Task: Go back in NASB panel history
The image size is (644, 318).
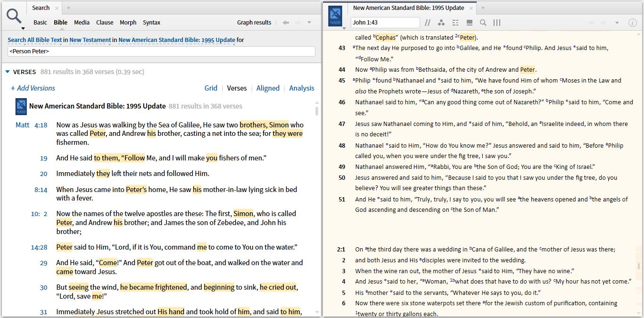Action: 592,23
